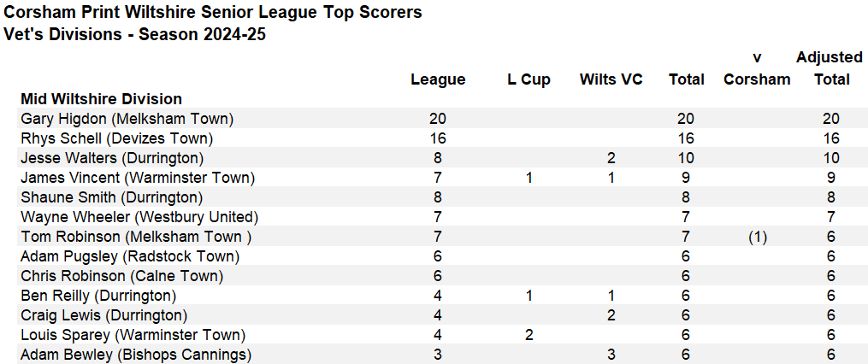
Task: Click the Adjusted Total column header
Action: [830, 68]
